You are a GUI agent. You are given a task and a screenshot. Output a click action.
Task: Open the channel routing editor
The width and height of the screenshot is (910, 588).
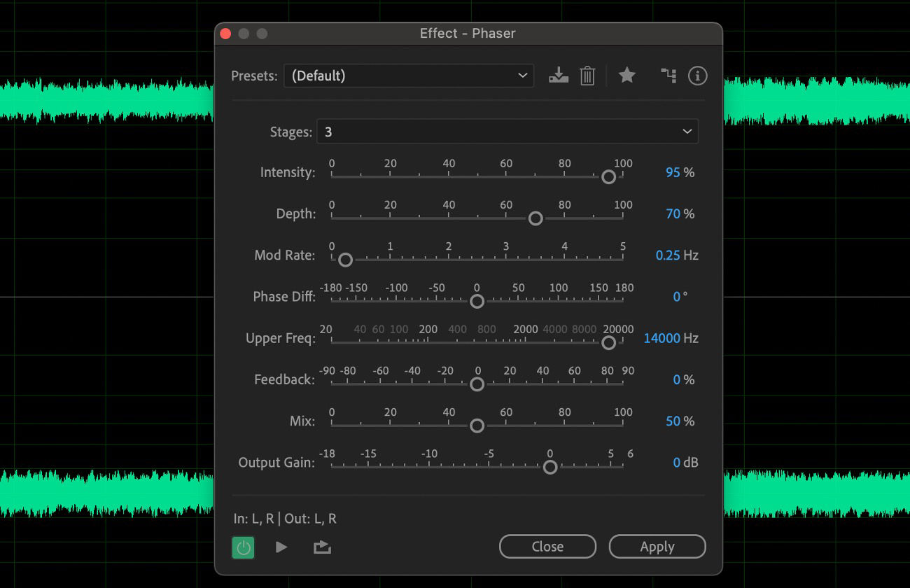tap(668, 76)
